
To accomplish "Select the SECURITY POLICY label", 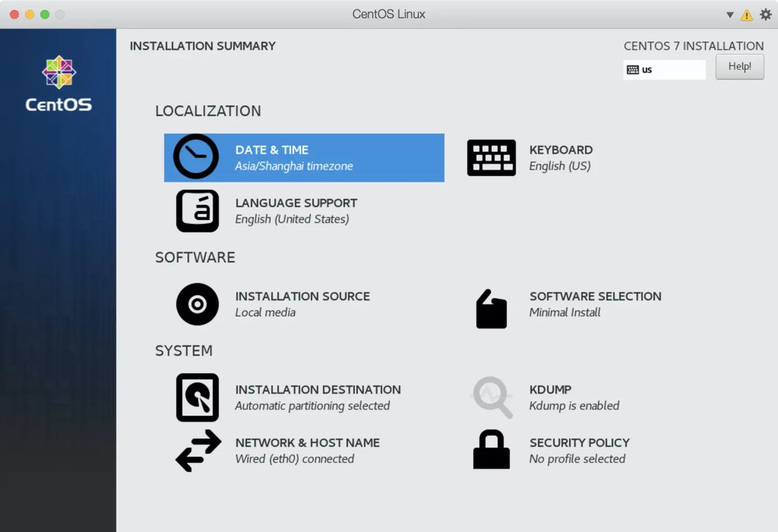I will (579, 443).
